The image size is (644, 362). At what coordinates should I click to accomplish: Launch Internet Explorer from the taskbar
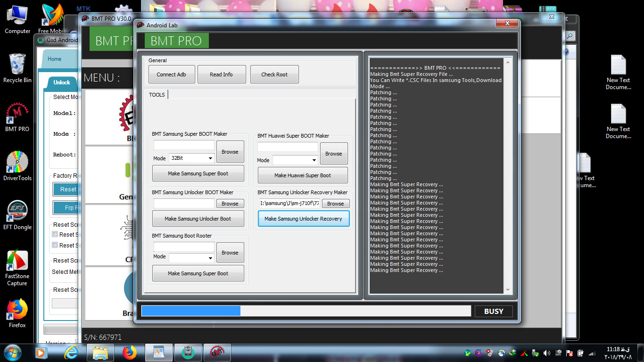(71, 352)
